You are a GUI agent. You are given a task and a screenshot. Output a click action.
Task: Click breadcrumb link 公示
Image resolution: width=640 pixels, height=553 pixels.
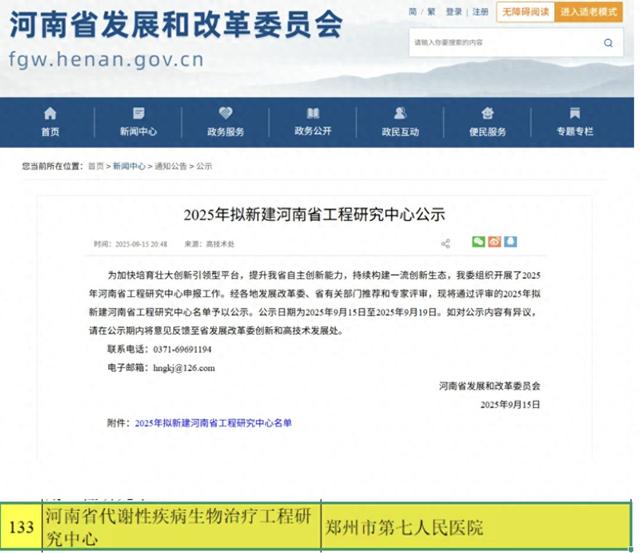[204, 166]
